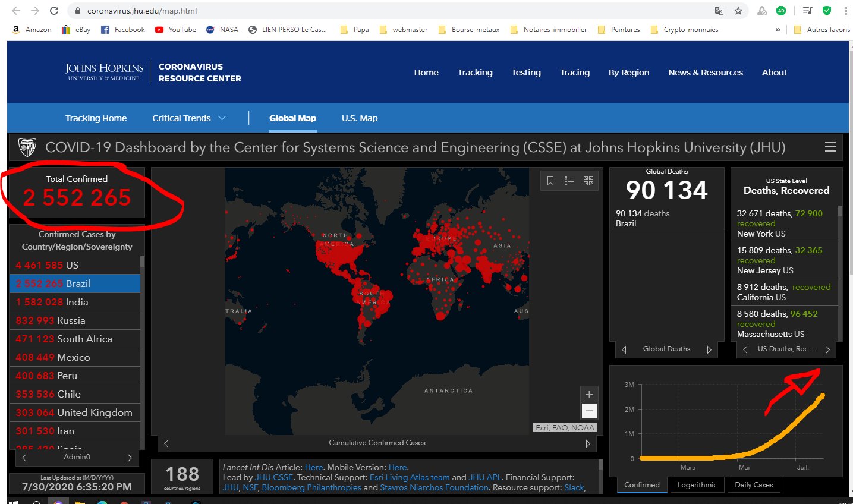The image size is (853, 504).
Task: Switch to the U.S. Map tab
Action: click(x=360, y=118)
